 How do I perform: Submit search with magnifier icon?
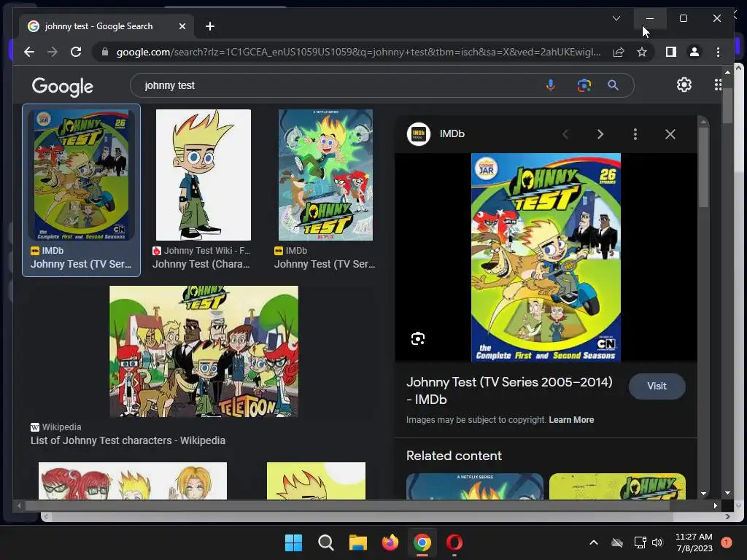pyautogui.click(x=613, y=85)
